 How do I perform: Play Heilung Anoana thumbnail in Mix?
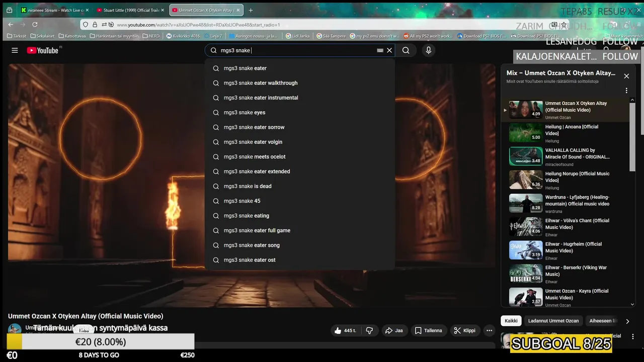pos(526,133)
